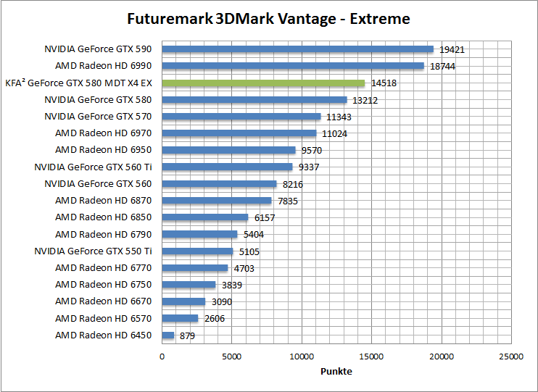Select the 'NVIDIA GeForce GTX 550 Ti' label
Screen dimensions: 538x392
click(93, 251)
